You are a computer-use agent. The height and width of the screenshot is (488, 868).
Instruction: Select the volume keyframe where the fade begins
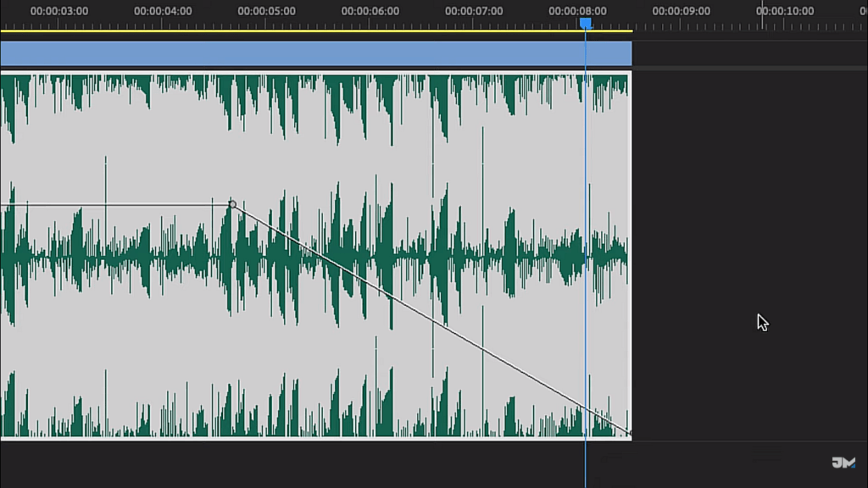232,205
